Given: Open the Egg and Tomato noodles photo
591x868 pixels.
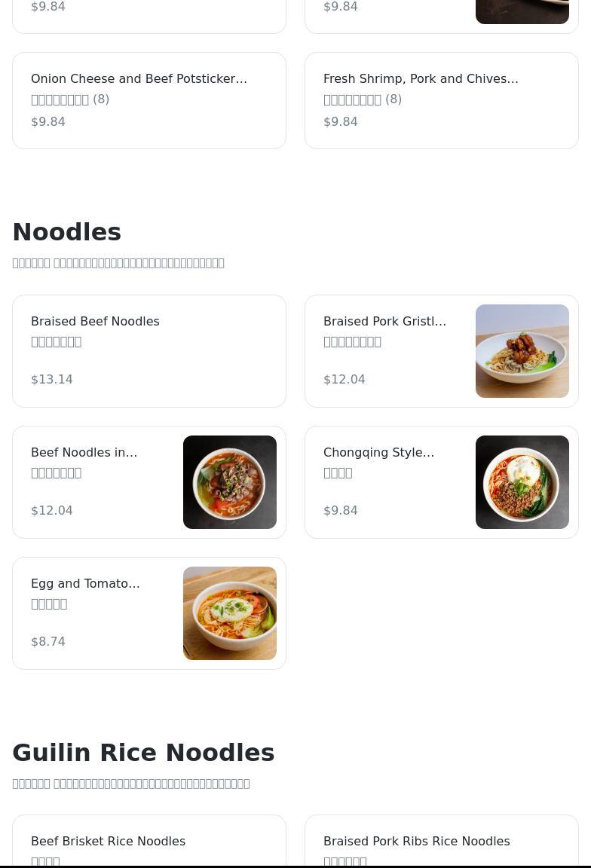Looking at the screenshot, I should coord(229,613).
